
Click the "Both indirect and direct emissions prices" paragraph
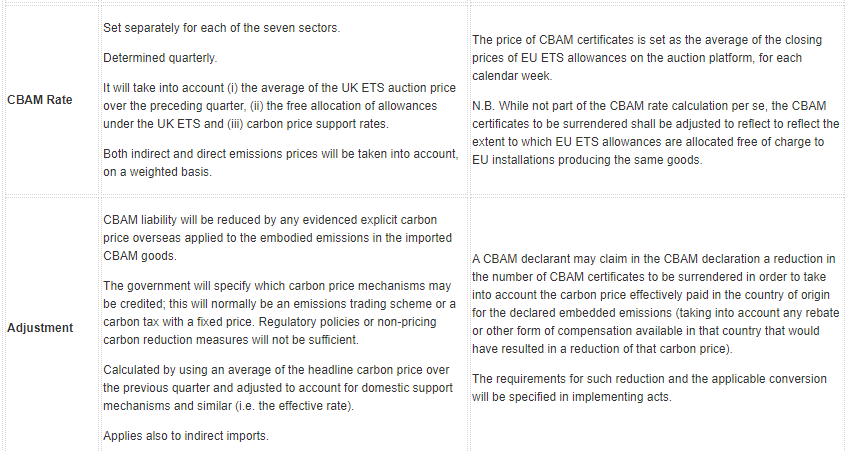click(280, 160)
